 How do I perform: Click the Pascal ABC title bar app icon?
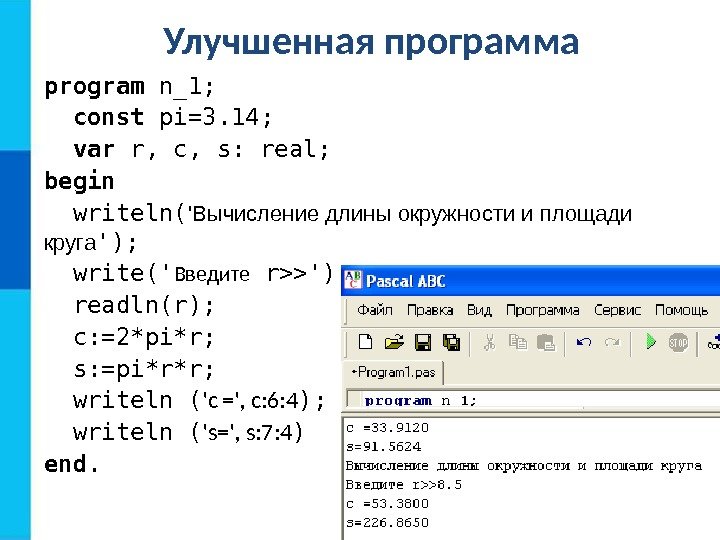click(353, 280)
